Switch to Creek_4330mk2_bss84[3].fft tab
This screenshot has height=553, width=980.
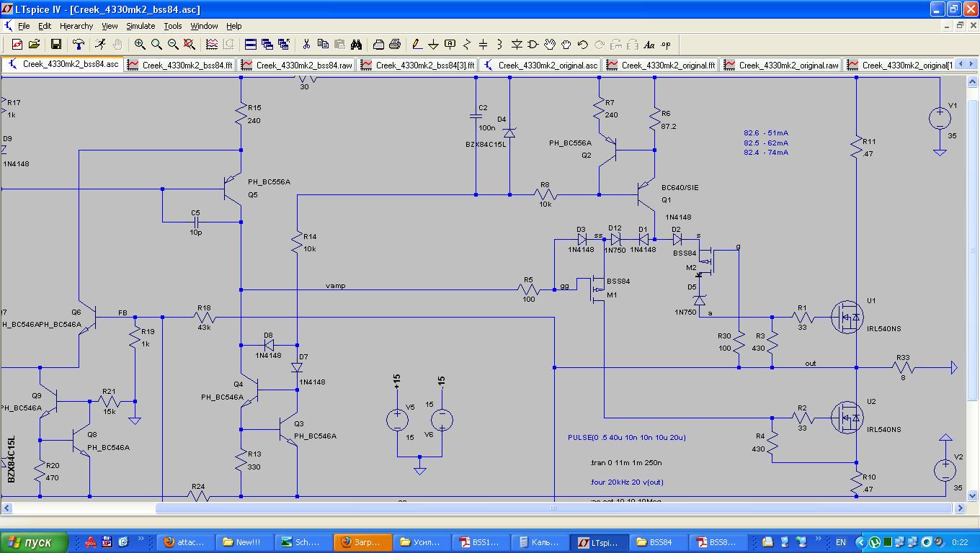click(x=418, y=65)
